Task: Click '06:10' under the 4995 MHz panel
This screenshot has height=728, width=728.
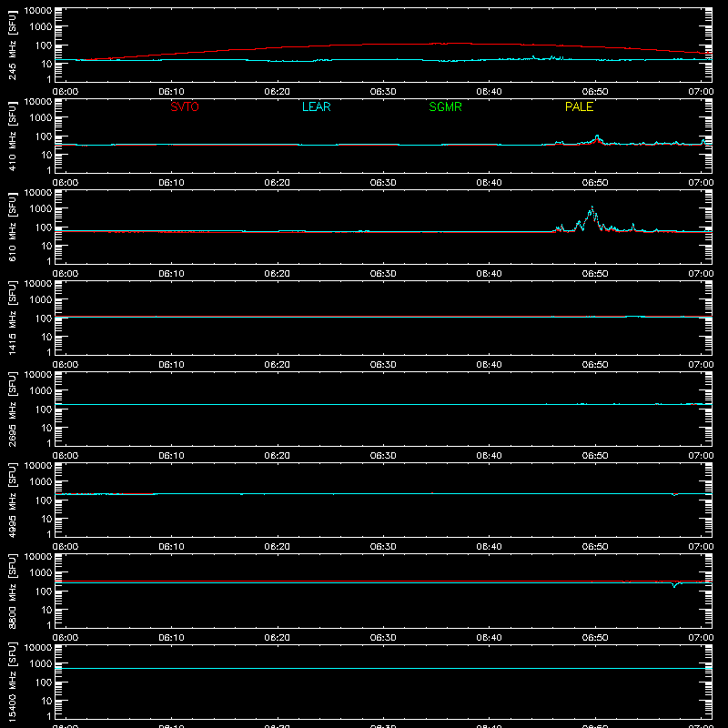Action: point(171,547)
